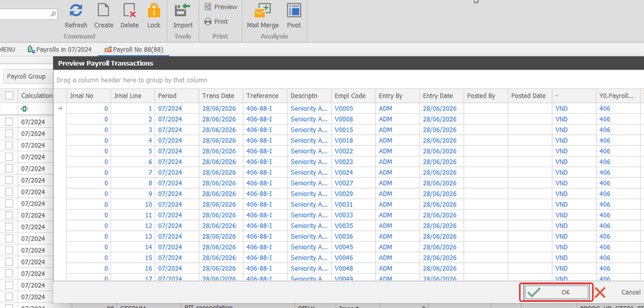Click Jrnal Line cell with value 13
Image resolution: width=644 pixels, height=308 pixels.
(133, 237)
